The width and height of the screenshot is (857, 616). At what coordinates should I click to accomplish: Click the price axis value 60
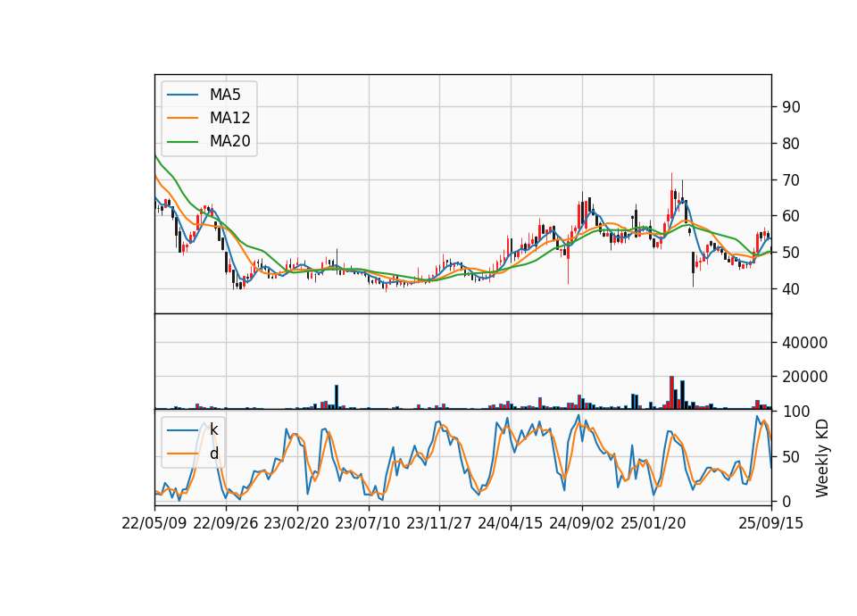[x=792, y=216]
